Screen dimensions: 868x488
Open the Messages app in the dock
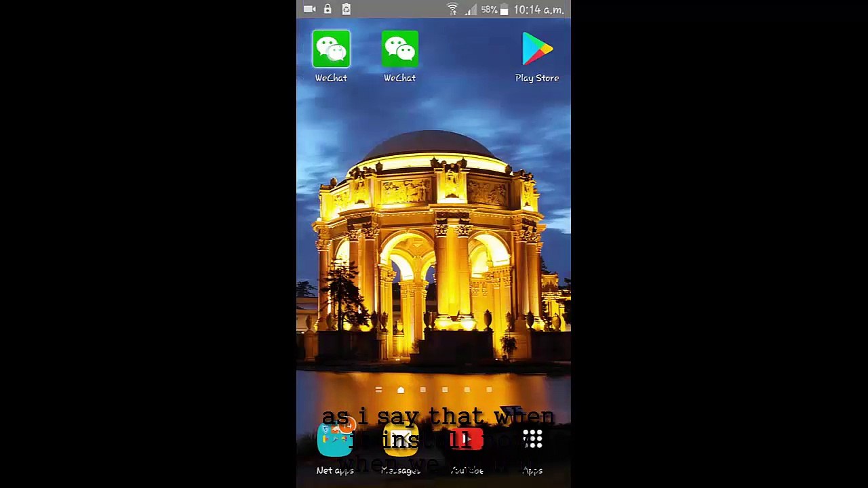pyautogui.click(x=401, y=441)
